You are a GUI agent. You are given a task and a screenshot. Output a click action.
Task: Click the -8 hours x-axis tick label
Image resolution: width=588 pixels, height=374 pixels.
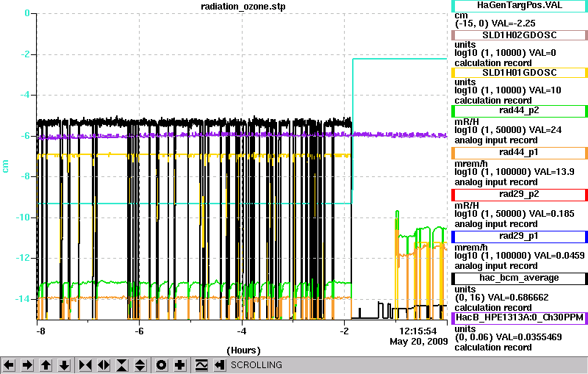point(40,331)
